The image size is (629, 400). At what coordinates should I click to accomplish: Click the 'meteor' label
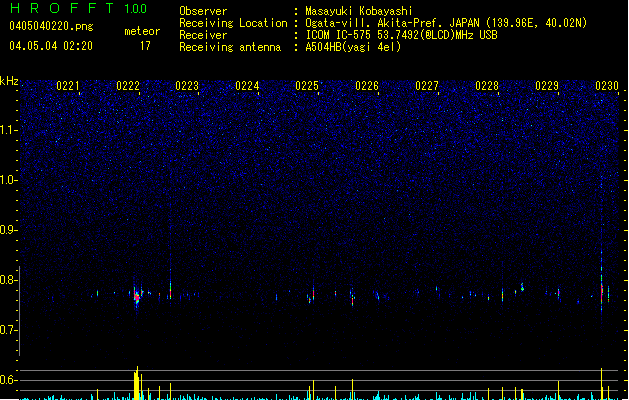pos(142,31)
